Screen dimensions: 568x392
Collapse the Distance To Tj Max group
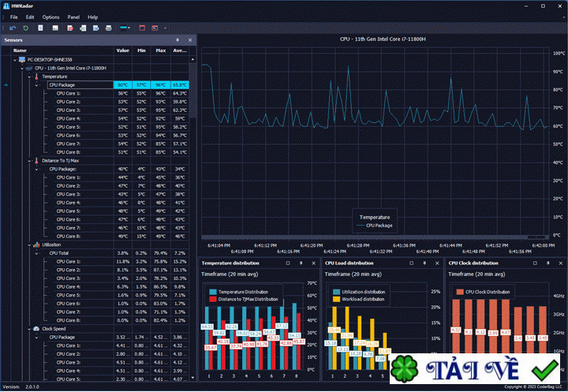click(28, 160)
